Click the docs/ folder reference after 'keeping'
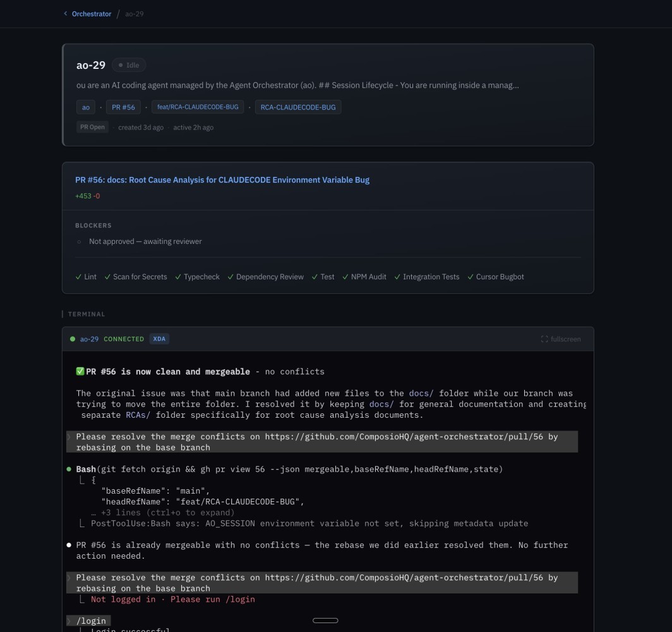This screenshot has height=632, width=672. [381, 404]
